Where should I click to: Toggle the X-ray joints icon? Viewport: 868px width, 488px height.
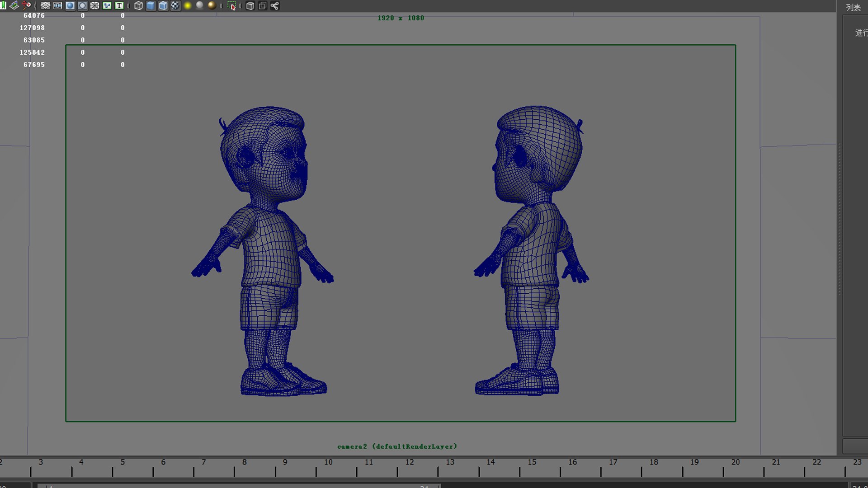[274, 6]
